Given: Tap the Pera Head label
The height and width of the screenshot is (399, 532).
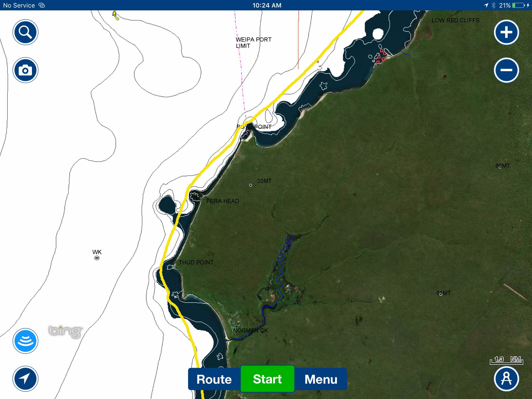Looking at the screenshot, I should pyautogui.click(x=223, y=201).
